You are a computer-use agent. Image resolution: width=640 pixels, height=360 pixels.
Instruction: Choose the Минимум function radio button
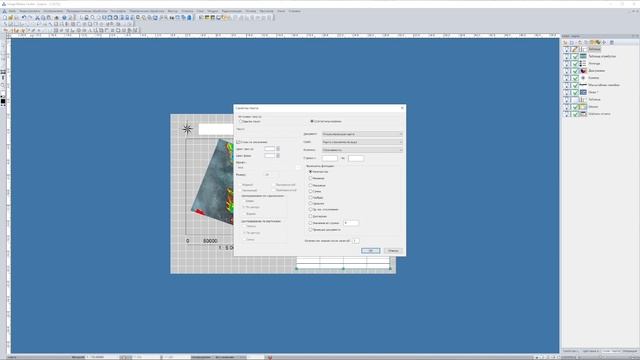click(x=310, y=178)
